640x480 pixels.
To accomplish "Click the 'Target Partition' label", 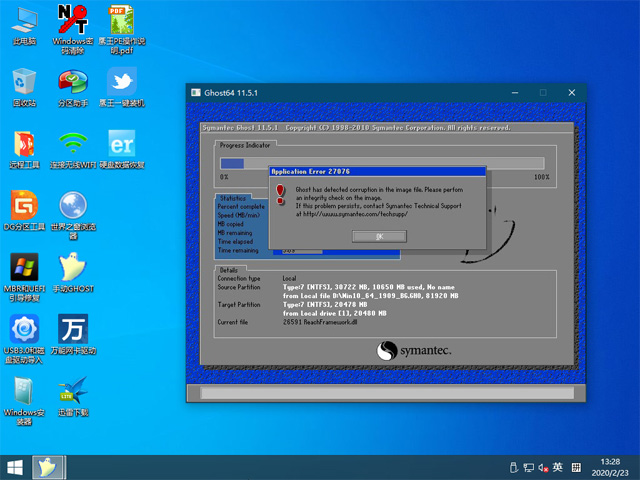I will pos(239,304).
